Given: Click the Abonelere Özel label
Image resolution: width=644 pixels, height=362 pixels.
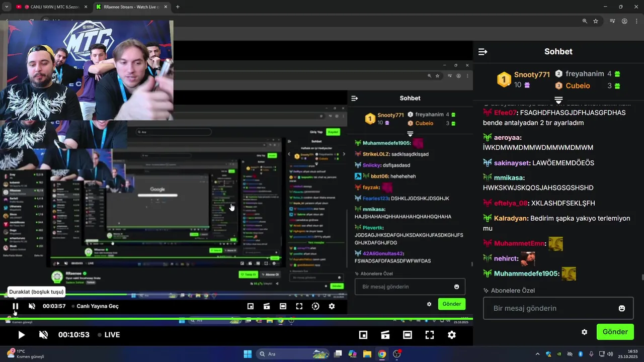Looking at the screenshot, I should point(513,291).
